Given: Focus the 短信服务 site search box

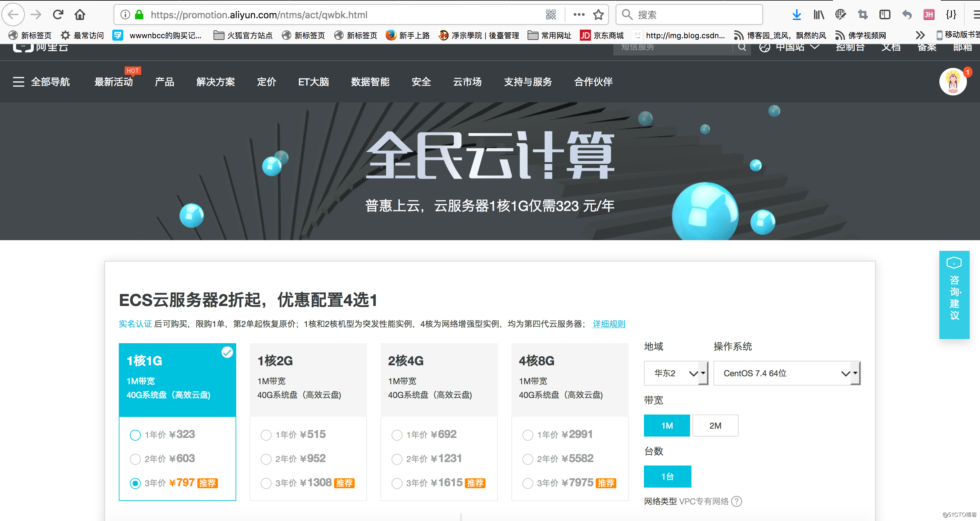Looking at the screenshot, I should coord(673,48).
